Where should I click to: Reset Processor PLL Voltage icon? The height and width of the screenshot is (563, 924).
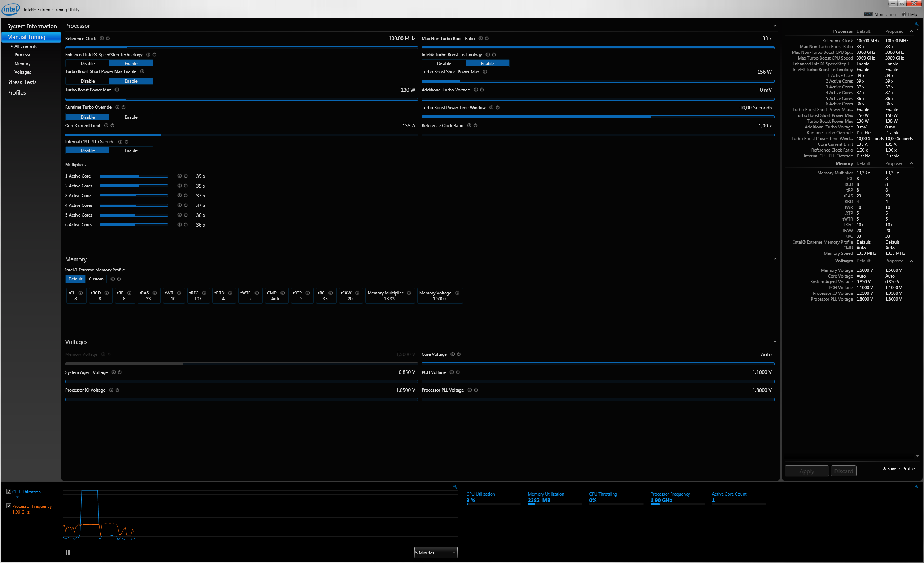point(476,390)
